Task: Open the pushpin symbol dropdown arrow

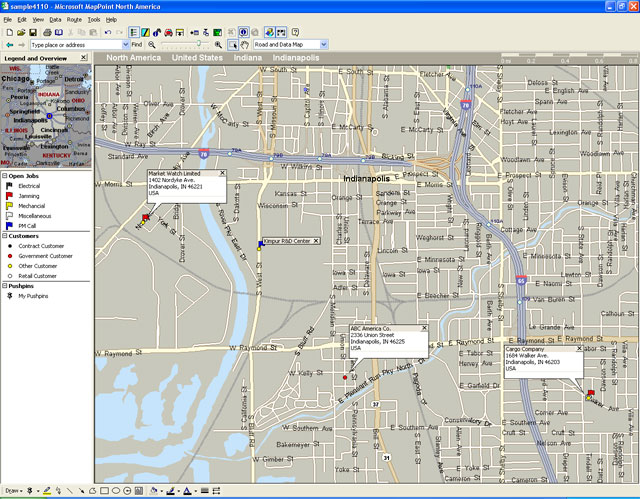Action: pyautogui.click(x=38, y=491)
